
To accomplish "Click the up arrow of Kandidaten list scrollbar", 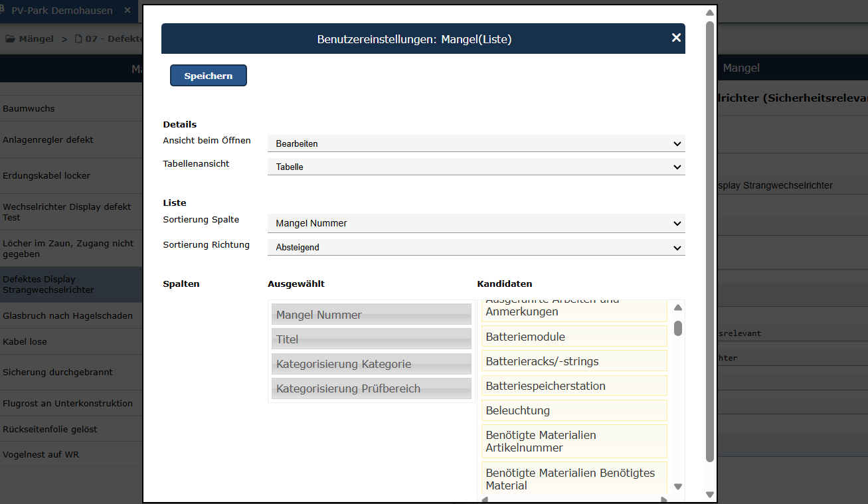I will pyautogui.click(x=678, y=307).
